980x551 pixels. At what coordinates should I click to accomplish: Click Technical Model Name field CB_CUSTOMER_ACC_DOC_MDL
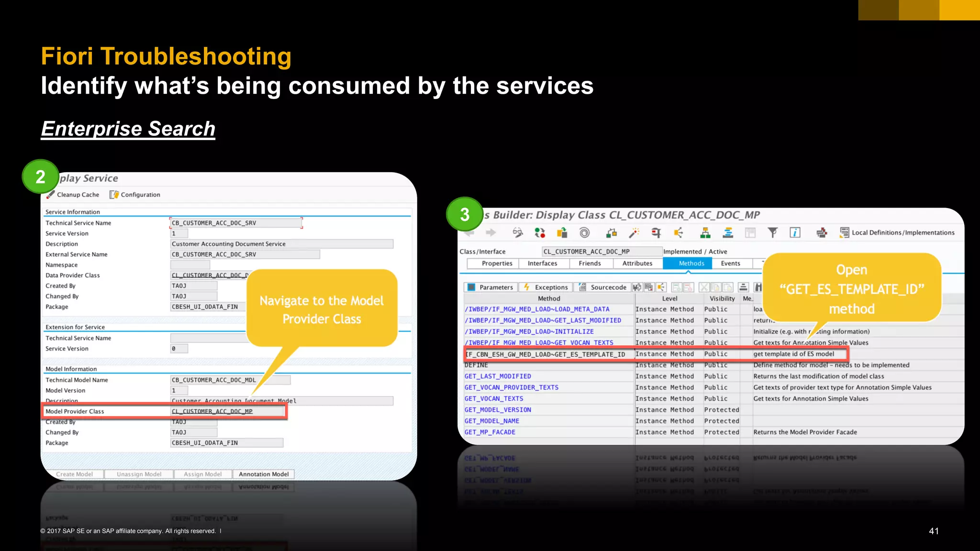coord(230,380)
